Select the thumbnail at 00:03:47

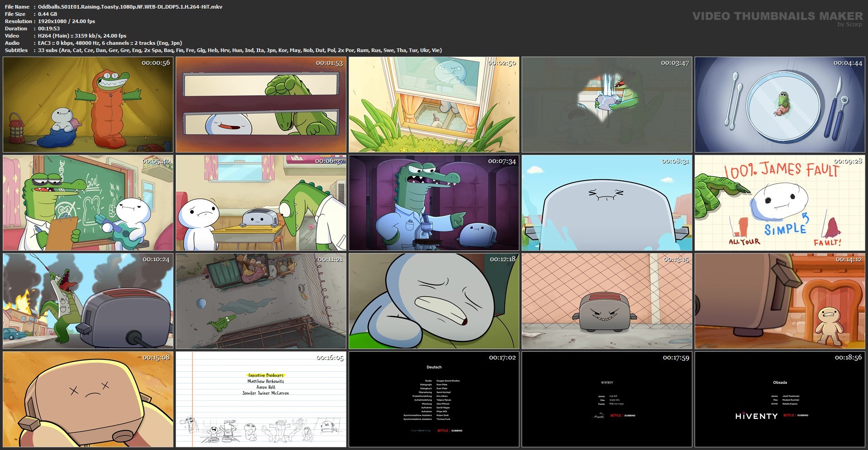(607, 105)
